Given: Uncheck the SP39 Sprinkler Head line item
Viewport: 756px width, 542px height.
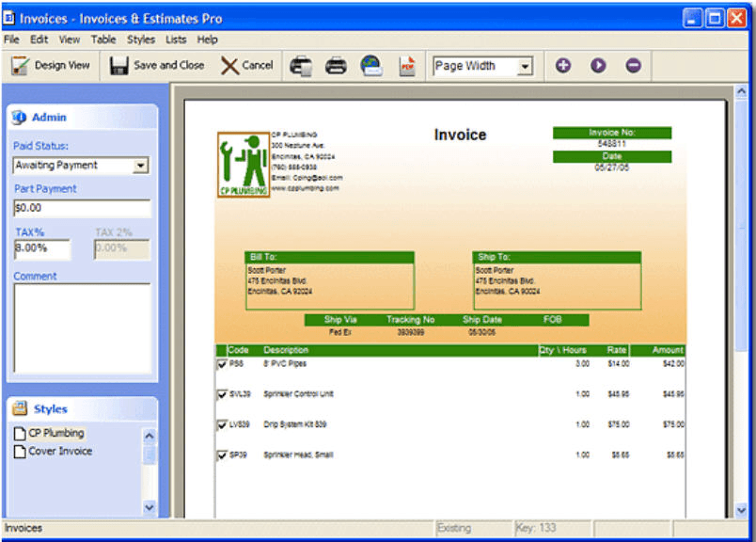Looking at the screenshot, I should (x=224, y=454).
